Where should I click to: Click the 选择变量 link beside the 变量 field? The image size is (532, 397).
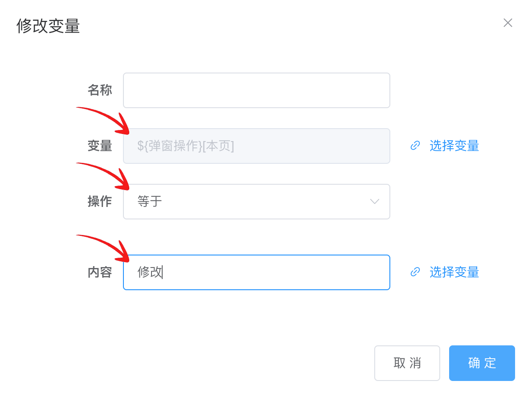coord(454,146)
